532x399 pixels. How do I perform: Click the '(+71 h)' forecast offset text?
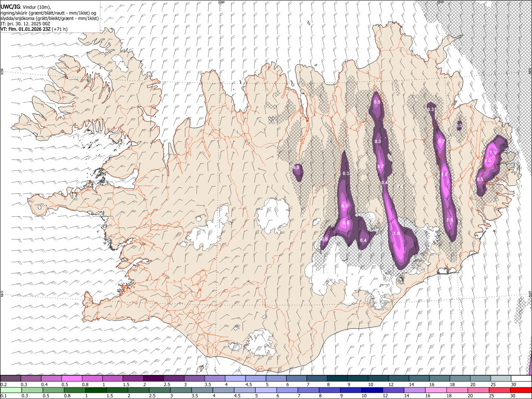tap(60, 29)
